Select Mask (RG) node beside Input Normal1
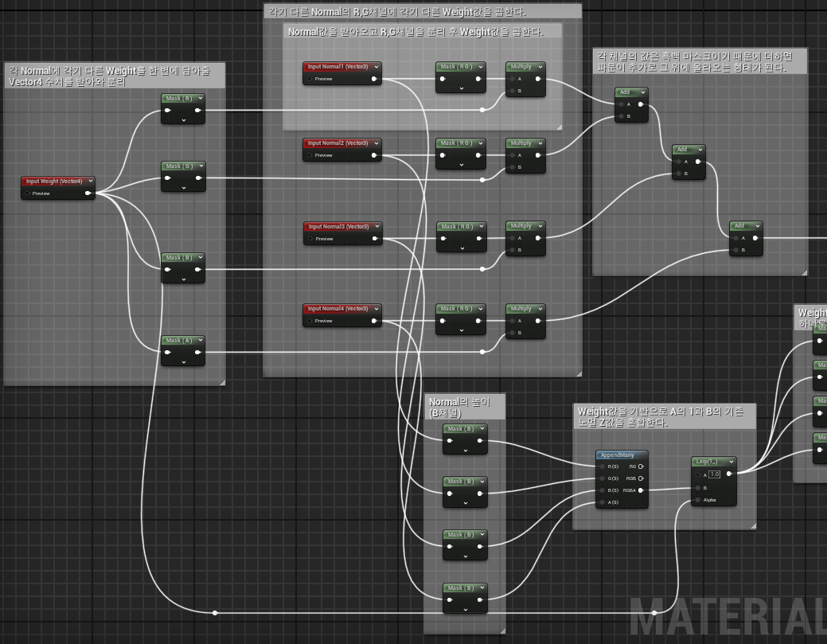Viewport: 827px width, 644px height. point(460,67)
